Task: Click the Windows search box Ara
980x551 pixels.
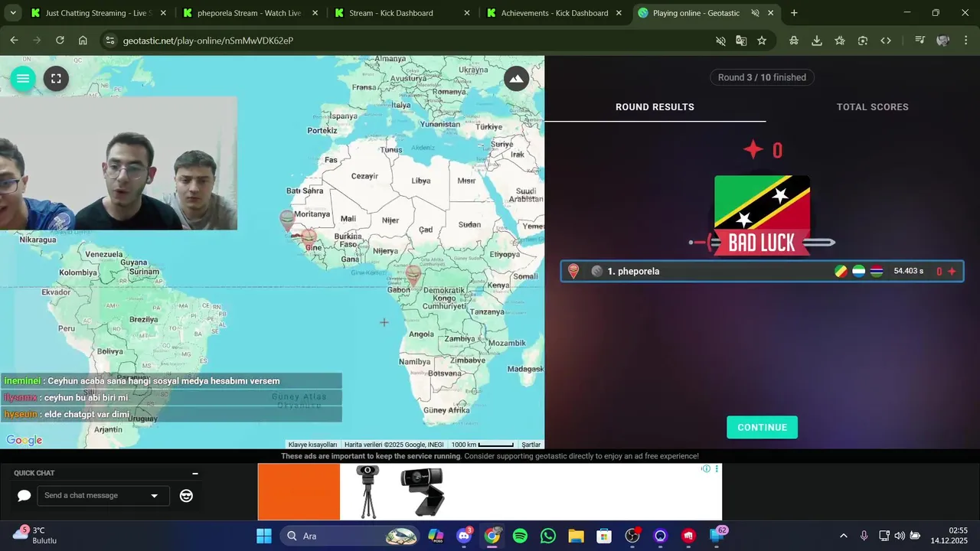Action: [351, 536]
